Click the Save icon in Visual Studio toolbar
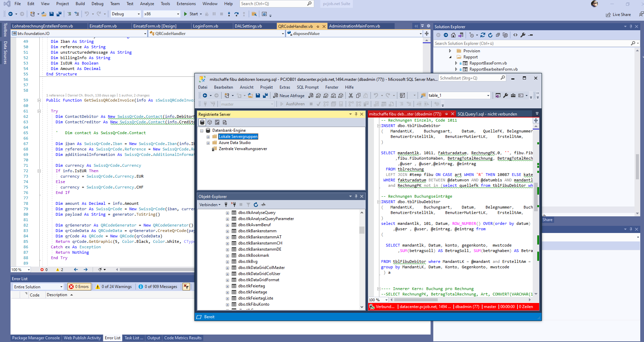 pyautogui.click(x=52, y=14)
